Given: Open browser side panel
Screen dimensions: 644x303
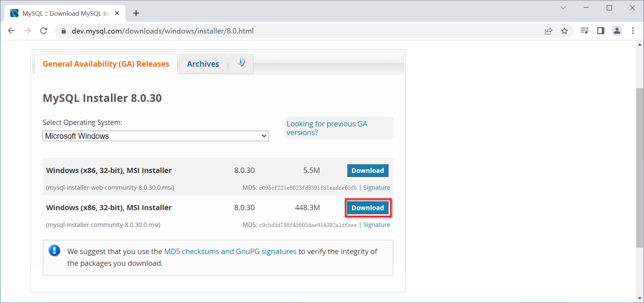Looking at the screenshot, I should 600,31.
